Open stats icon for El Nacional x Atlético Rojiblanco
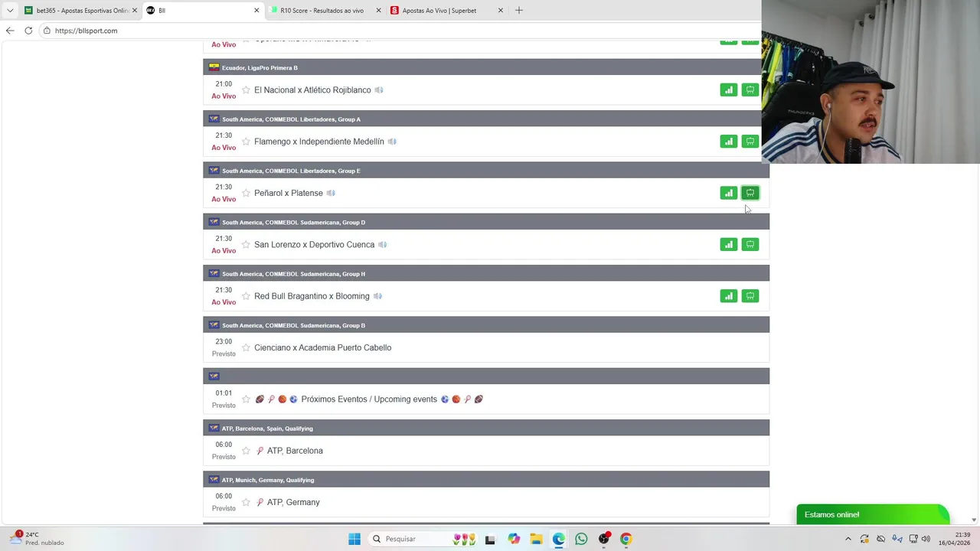The image size is (980, 551). tap(728, 90)
